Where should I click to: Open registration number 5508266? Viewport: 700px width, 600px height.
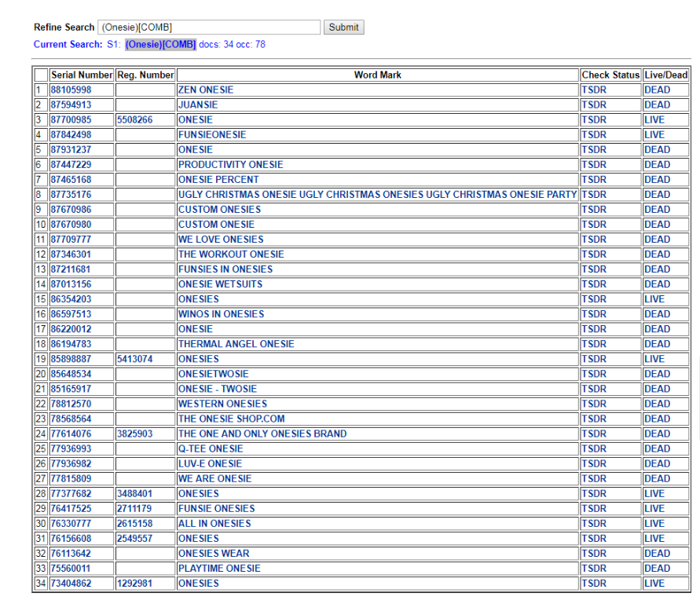[x=134, y=120]
